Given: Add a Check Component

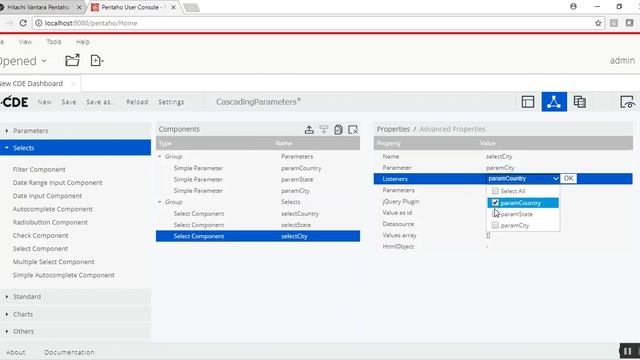Looking at the screenshot, I should 40,235.
